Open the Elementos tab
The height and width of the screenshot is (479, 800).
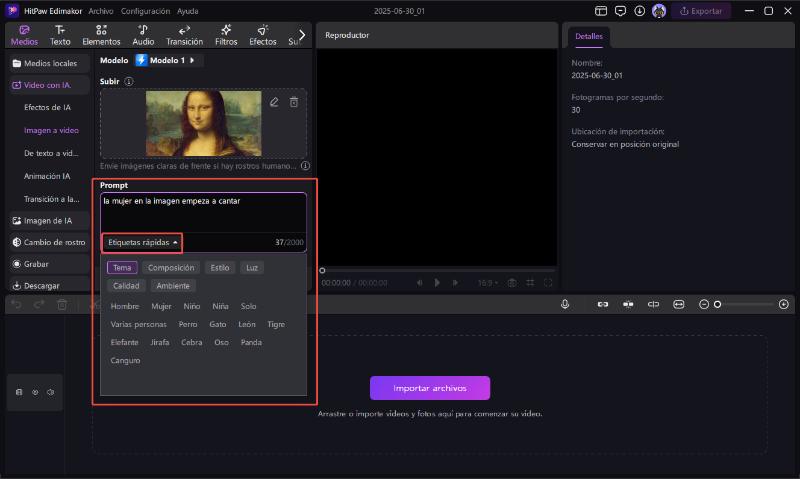[x=101, y=35]
